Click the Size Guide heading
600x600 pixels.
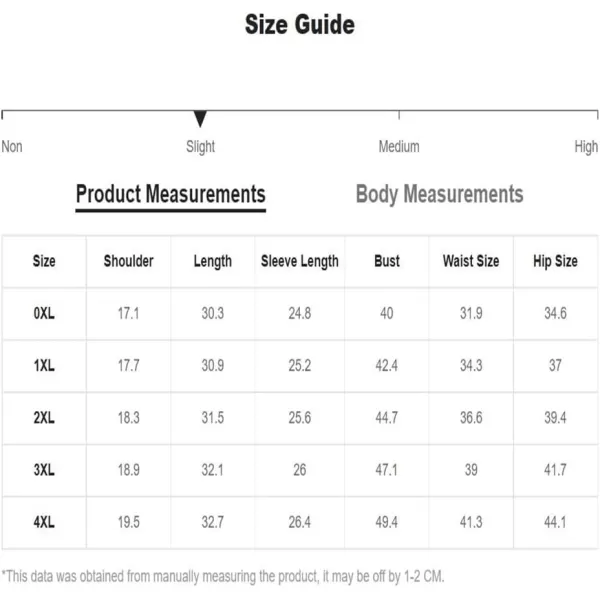click(x=300, y=24)
